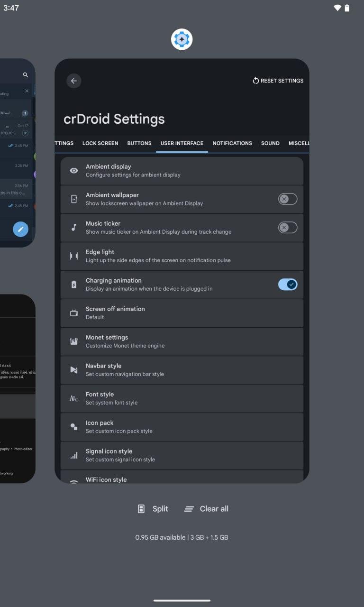Screen dimensions: 364x607
Task: Open the Font style selector
Action: [x=182, y=398]
